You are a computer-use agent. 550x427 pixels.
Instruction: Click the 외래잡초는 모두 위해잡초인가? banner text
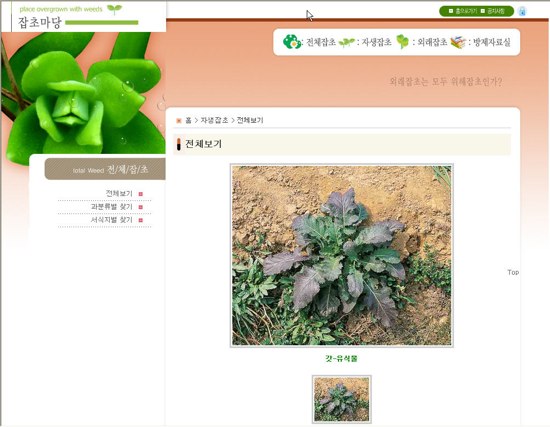click(x=445, y=82)
